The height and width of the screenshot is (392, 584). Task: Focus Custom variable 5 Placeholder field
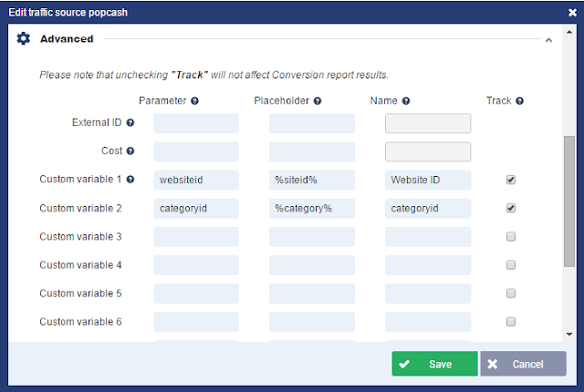pos(312,294)
